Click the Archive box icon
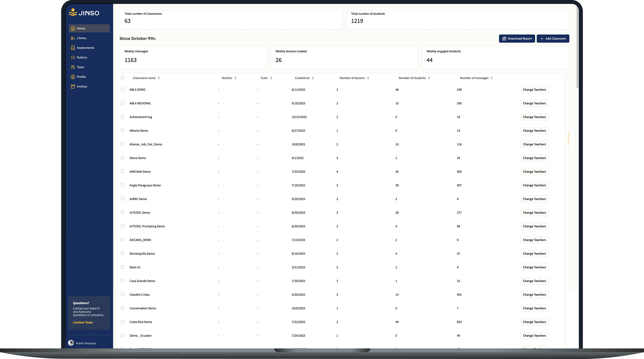The image size is (644, 359). point(73,86)
